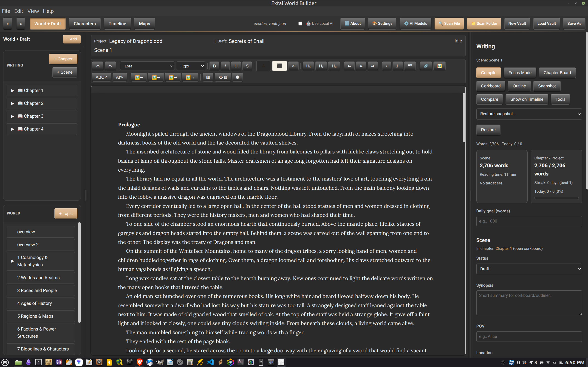Insert a table with the grid icon
The height and width of the screenshot is (367, 588).
[208, 77]
